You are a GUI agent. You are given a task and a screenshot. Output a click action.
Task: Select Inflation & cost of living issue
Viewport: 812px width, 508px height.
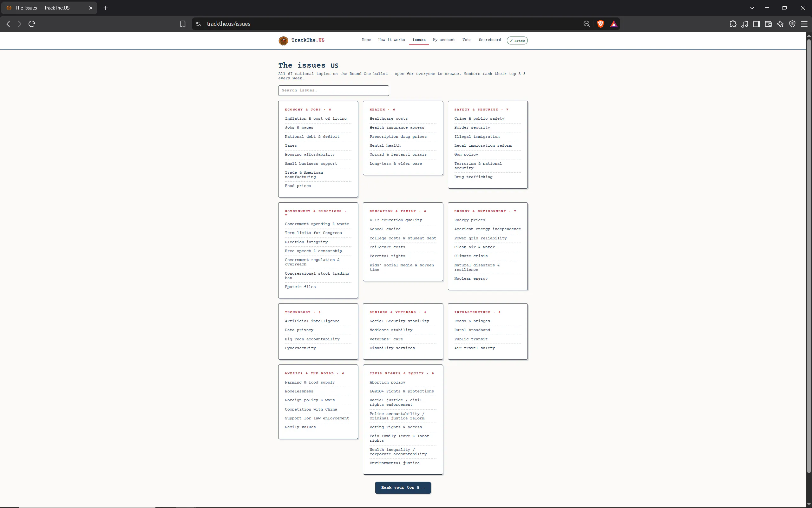(x=316, y=119)
